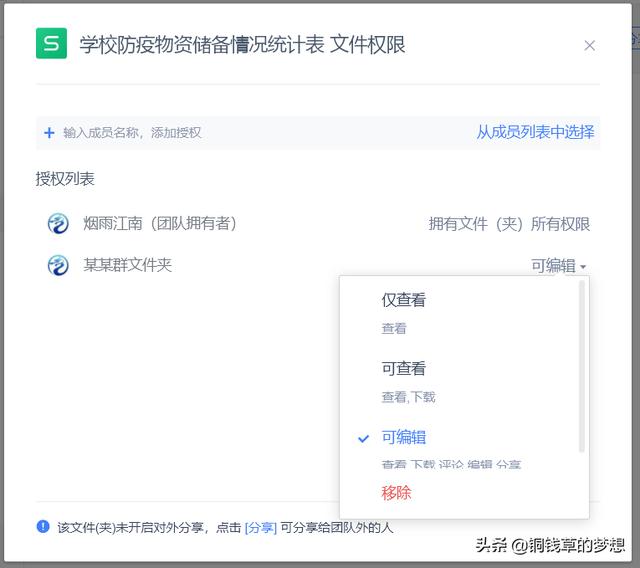The height and width of the screenshot is (568, 640).
Task: Select 可查看 permission option
Action: (403, 368)
